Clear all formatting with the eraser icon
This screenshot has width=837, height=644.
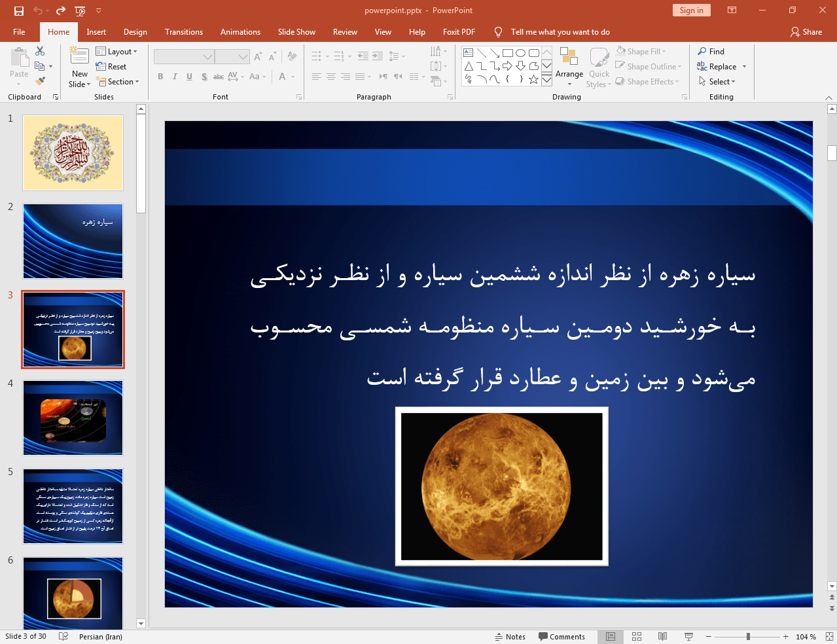point(292,57)
